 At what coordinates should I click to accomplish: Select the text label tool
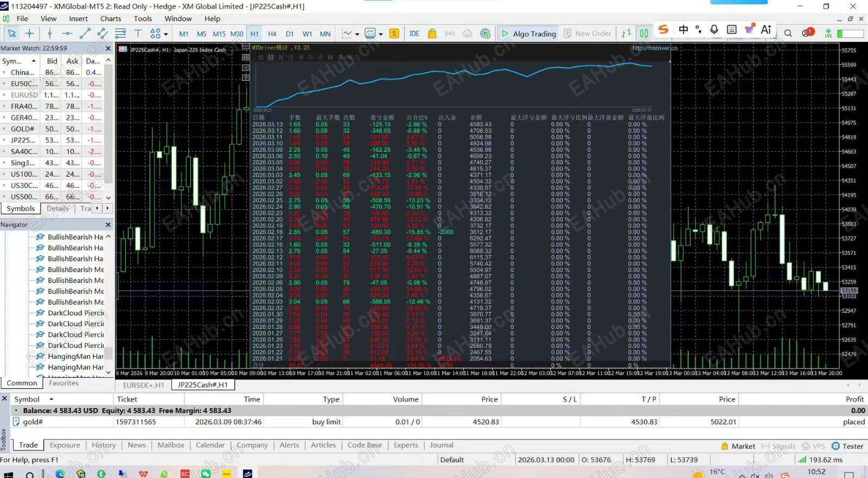coord(138,34)
